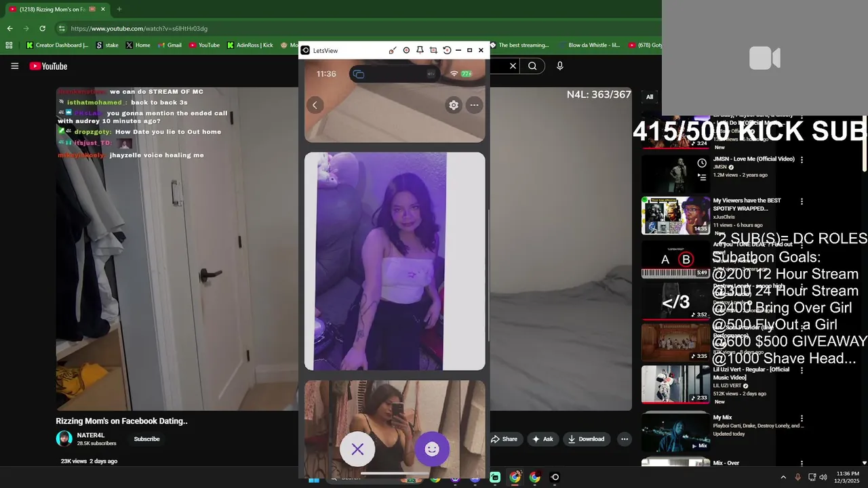Open My Mix playlist thumbnail
The height and width of the screenshot is (488, 868).
[x=675, y=431]
